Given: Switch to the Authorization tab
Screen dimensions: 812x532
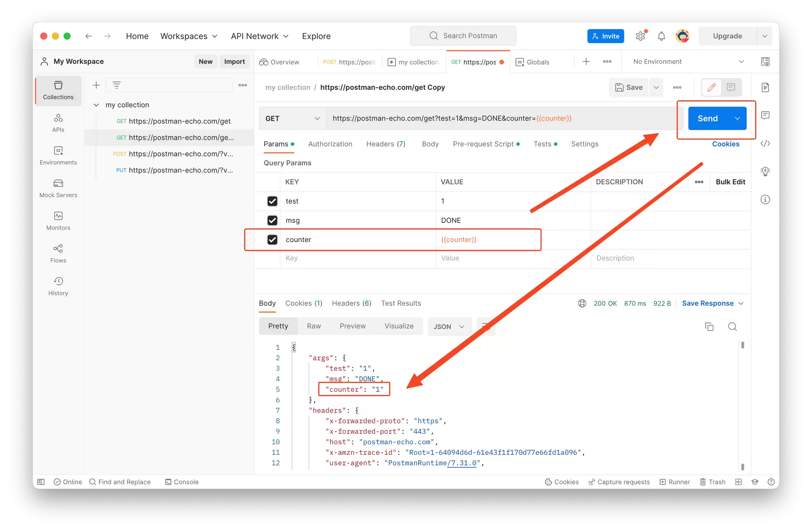Looking at the screenshot, I should point(330,144).
